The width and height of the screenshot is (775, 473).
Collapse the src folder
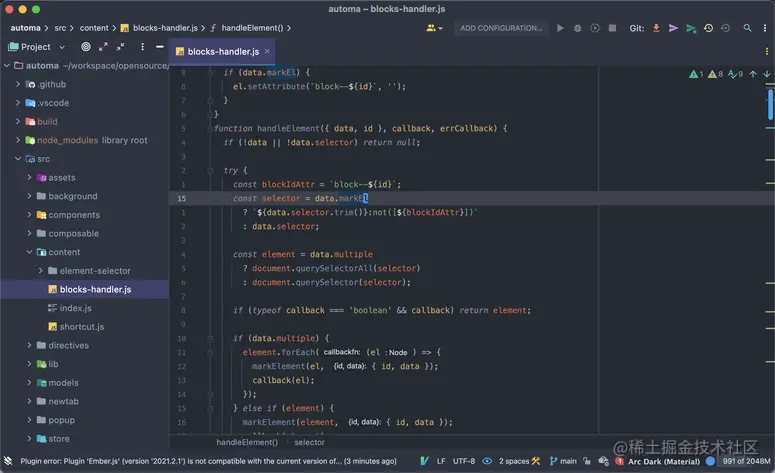(x=18, y=159)
